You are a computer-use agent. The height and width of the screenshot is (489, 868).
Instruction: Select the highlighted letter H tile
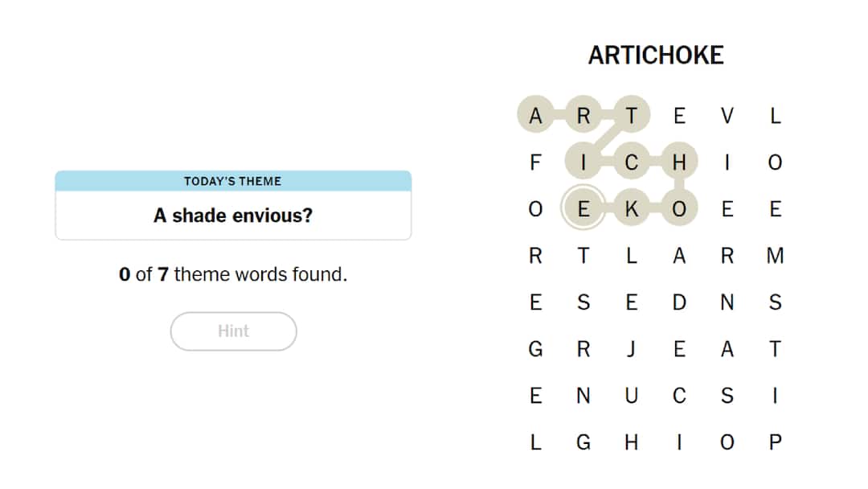pos(680,162)
